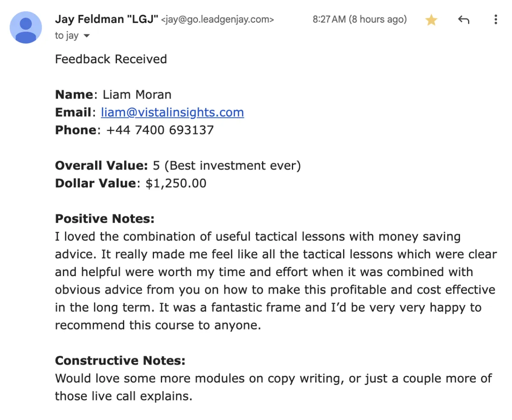Click the jay@go.leadgenjay.com sender address

click(218, 20)
